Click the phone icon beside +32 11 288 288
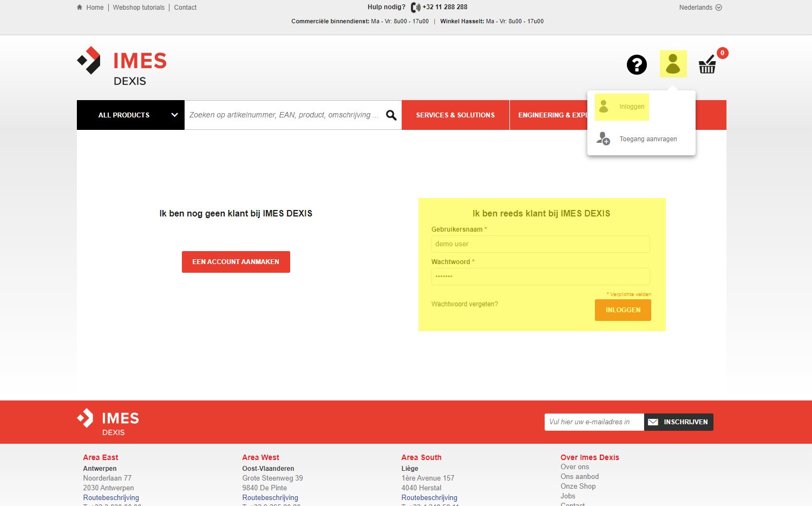812x506 pixels. pos(415,8)
